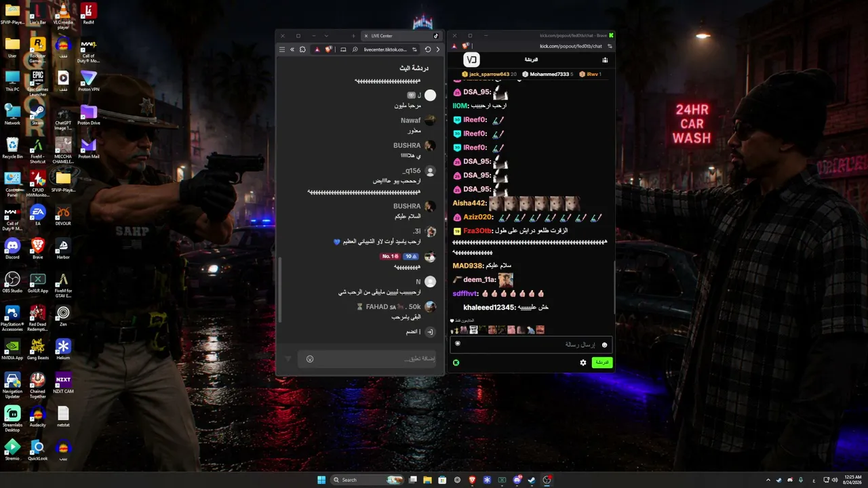Click the Kick message input field
868x488 pixels.
coord(532,344)
